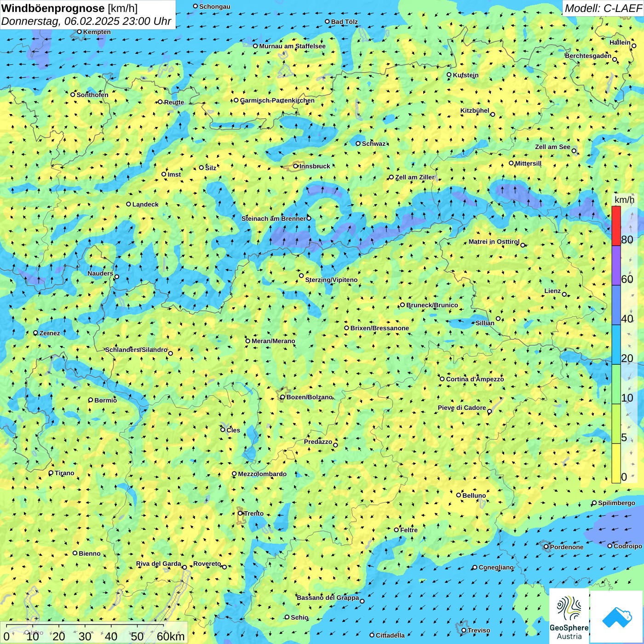Click the Pordenone location marker
The image size is (644, 644).
pyautogui.click(x=546, y=546)
